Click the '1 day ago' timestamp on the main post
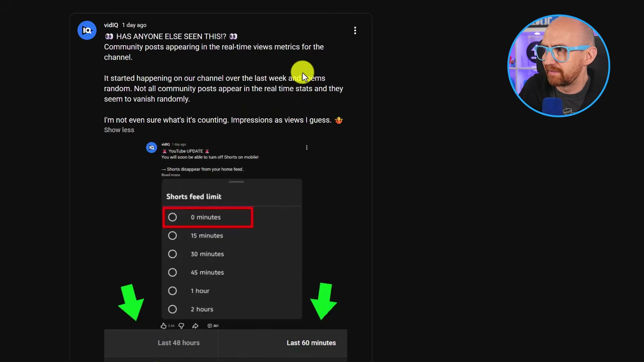 coord(134,25)
